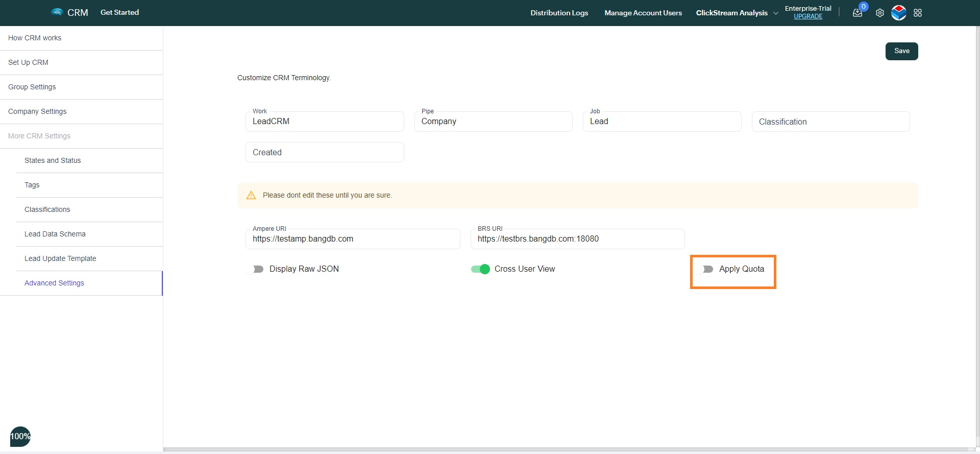
Task: Go to Set Up CRM
Action: (x=82, y=62)
